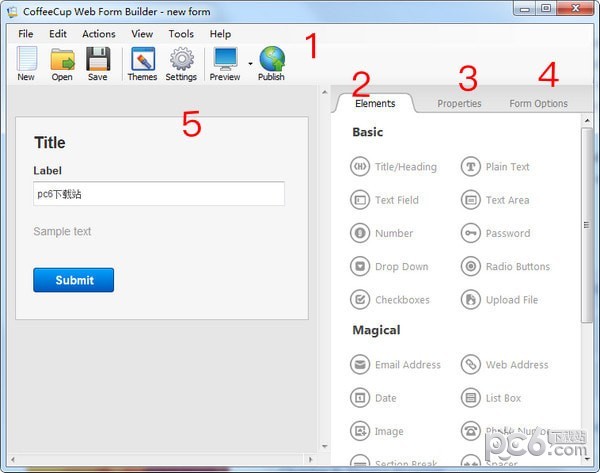The height and width of the screenshot is (473, 600).
Task: Add a Password element
Action: (496, 233)
